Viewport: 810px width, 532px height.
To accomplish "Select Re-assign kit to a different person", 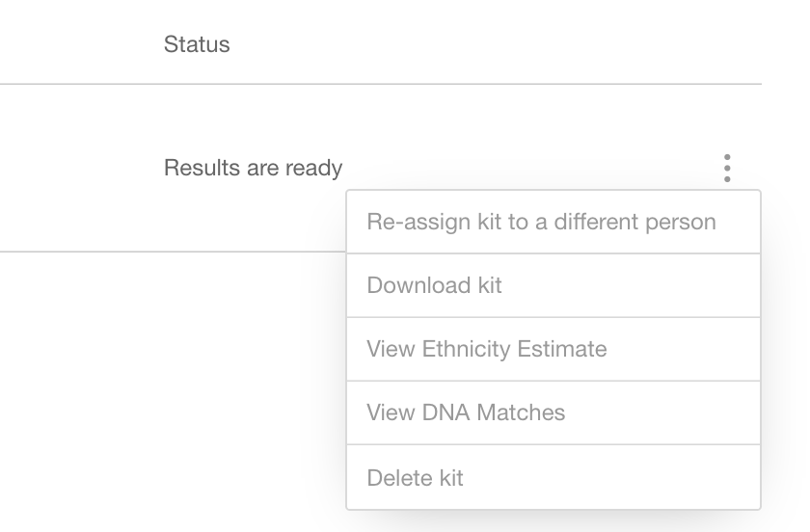I will pos(553,222).
